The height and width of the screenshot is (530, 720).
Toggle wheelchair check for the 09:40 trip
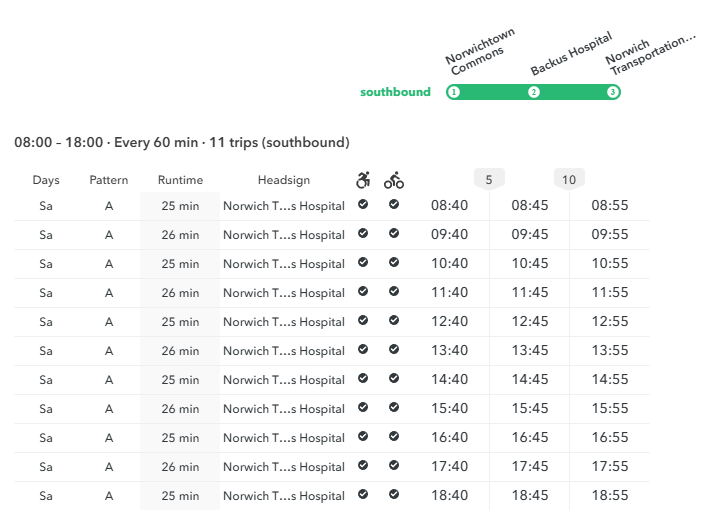363,233
